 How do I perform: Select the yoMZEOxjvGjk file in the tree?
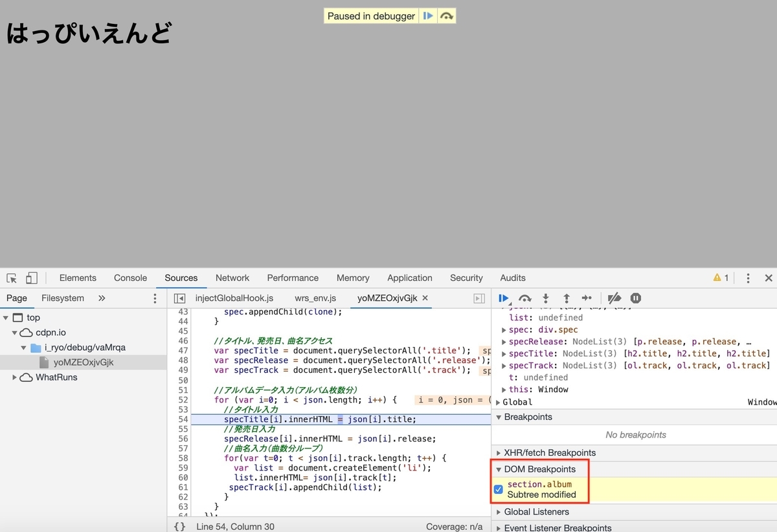tap(84, 362)
